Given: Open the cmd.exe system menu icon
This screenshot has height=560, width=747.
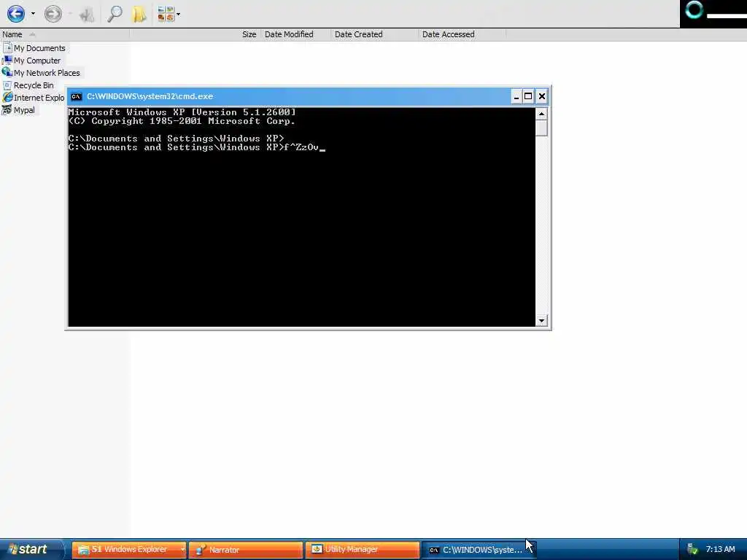Looking at the screenshot, I should (76, 97).
